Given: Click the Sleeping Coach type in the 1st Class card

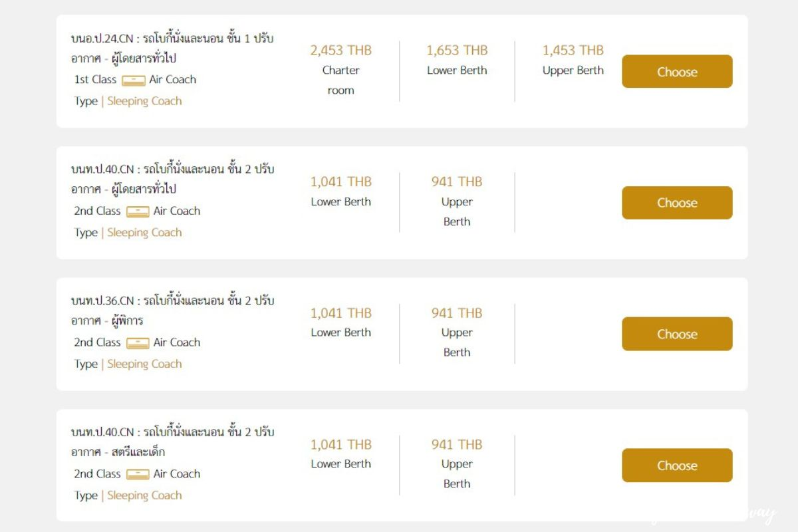Looking at the screenshot, I should (144, 101).
